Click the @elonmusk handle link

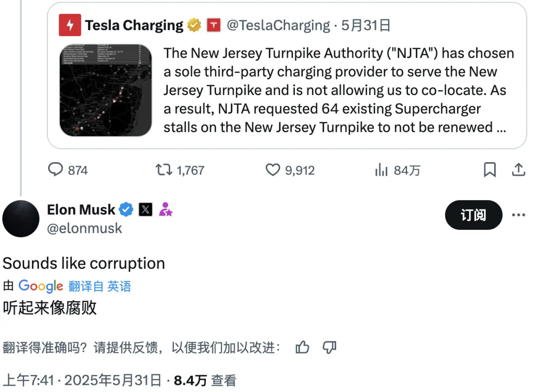coord(85,228)
